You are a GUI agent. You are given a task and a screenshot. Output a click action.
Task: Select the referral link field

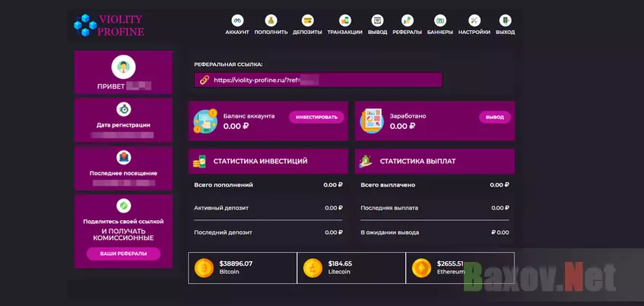tap(319, 80)
